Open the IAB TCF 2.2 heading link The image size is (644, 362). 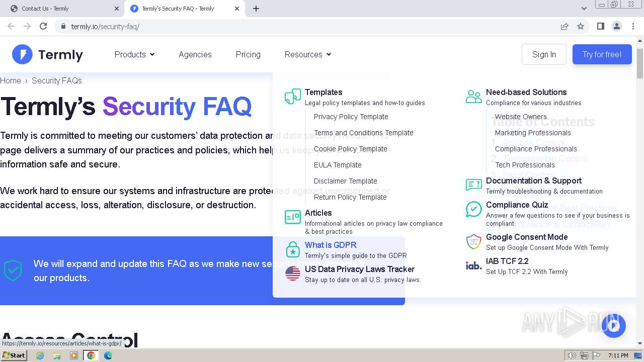pyautogui.click(x=507, y=261)
